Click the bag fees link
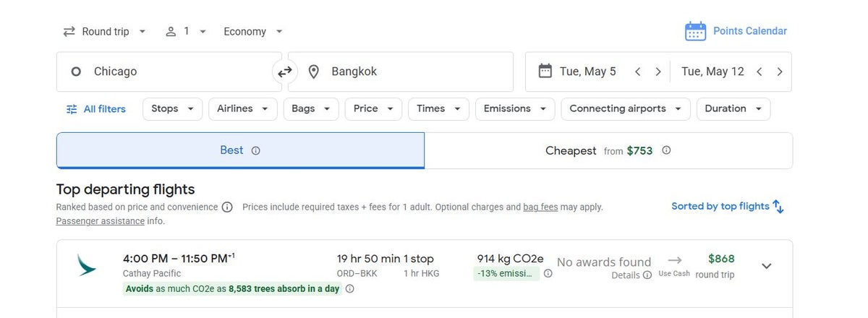Screen dimensions: 868x318 coord(540,207)
